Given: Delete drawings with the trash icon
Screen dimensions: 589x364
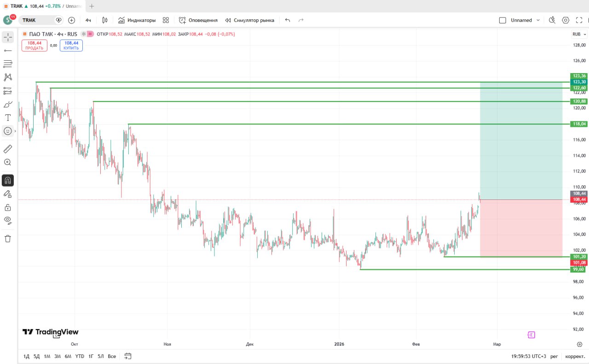Looking at the screenshot, I should [x=8, y=239].
